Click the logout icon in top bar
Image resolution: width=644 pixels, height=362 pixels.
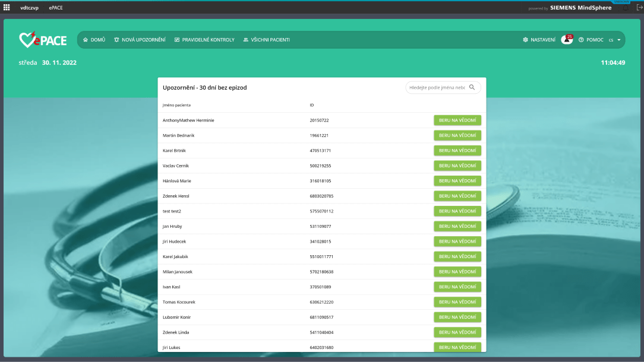(639, 8)
